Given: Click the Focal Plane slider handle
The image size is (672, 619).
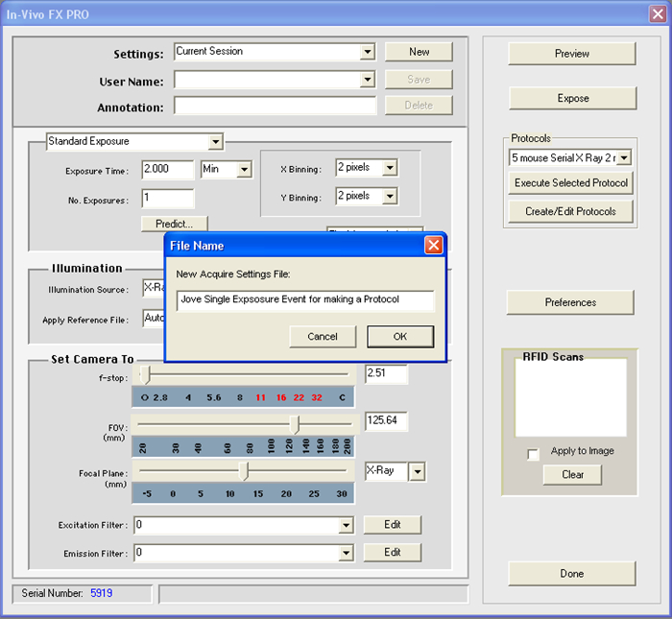Looking at the screenshot, I should click(244, 471).
